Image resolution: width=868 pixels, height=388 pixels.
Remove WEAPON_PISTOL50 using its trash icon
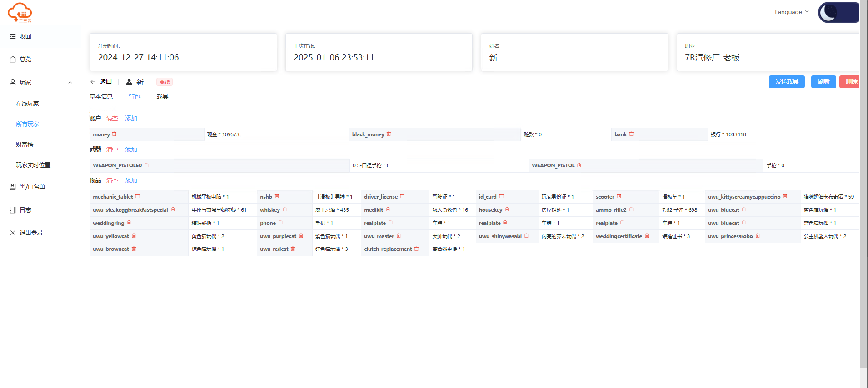point(146,165)
